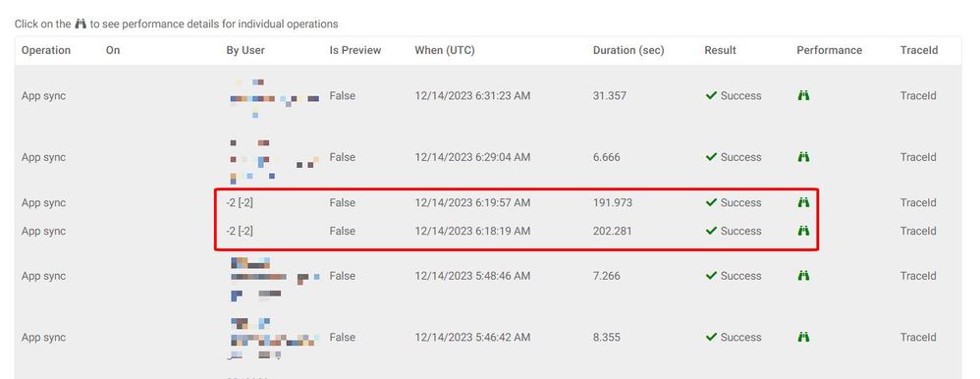The height and width of the screenshot is (379, 980).
Task: Click the timestamp 12/14/2023 6:18:19 AM
Action: (x=472, y=231)
